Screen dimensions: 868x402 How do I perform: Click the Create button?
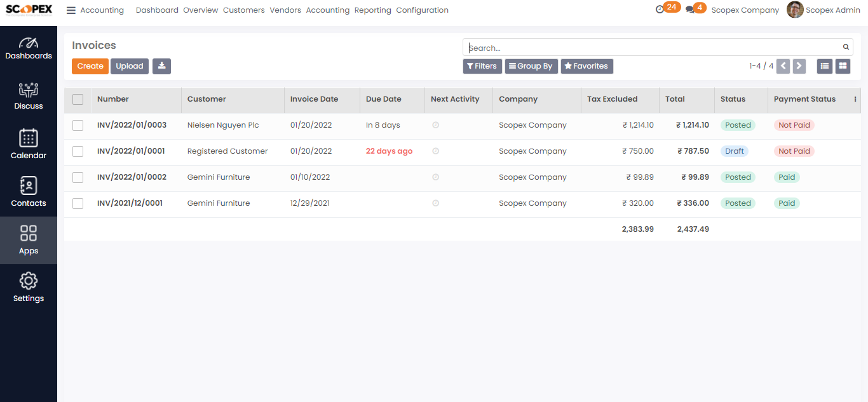(x=90, y=66)
